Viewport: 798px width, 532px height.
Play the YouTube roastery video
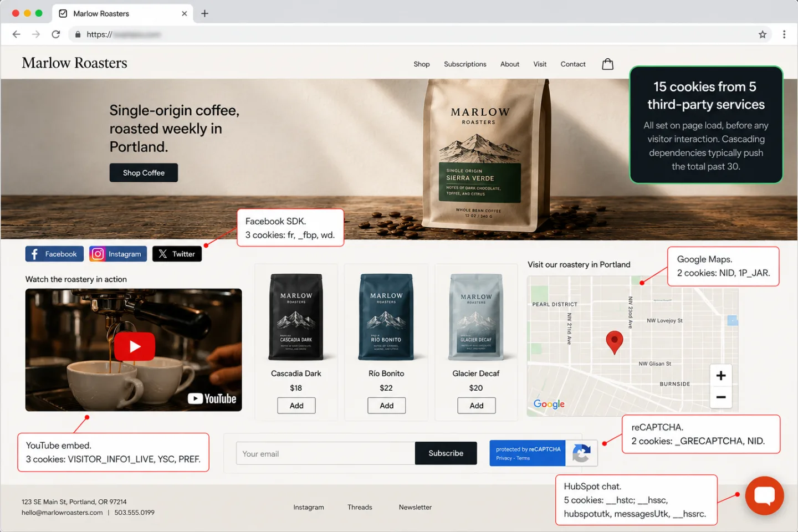pyautogui.click(x=135, y=347)
